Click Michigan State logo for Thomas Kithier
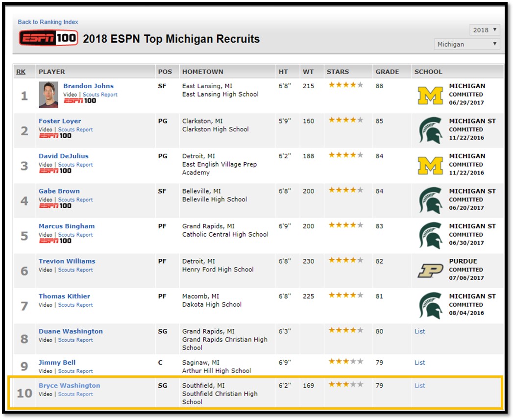 (x=430, y=305)
